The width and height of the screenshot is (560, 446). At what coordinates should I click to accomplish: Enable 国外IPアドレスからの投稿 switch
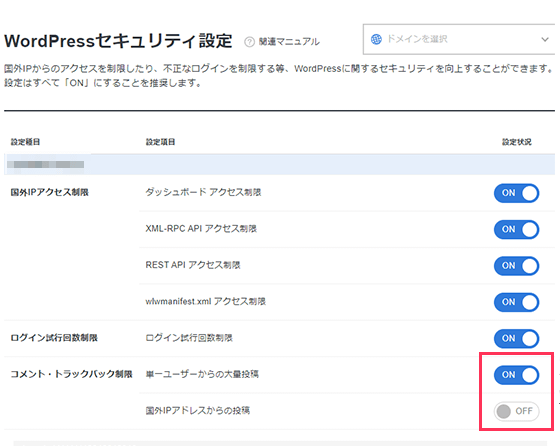click(516, 411)
